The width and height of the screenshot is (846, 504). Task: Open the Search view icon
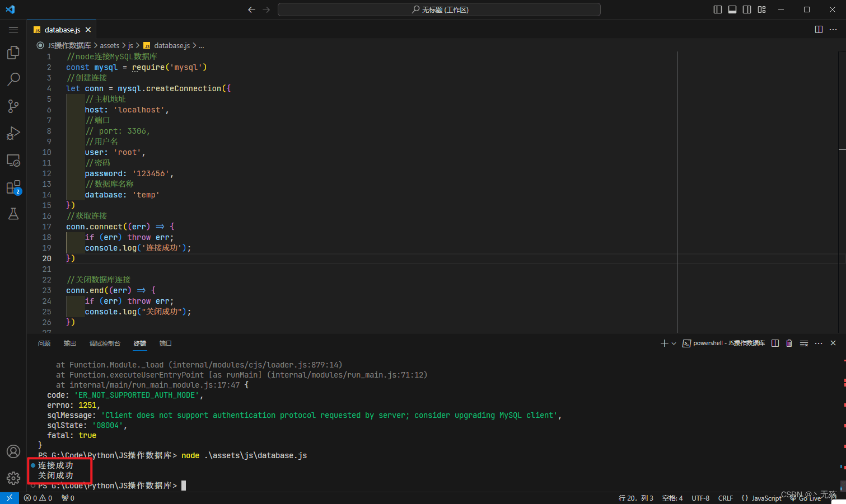pyautogui.click(x=13, y=79)
